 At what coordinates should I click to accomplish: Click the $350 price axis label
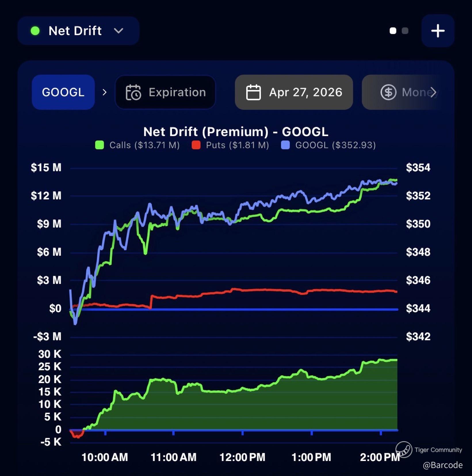(418, 224)
